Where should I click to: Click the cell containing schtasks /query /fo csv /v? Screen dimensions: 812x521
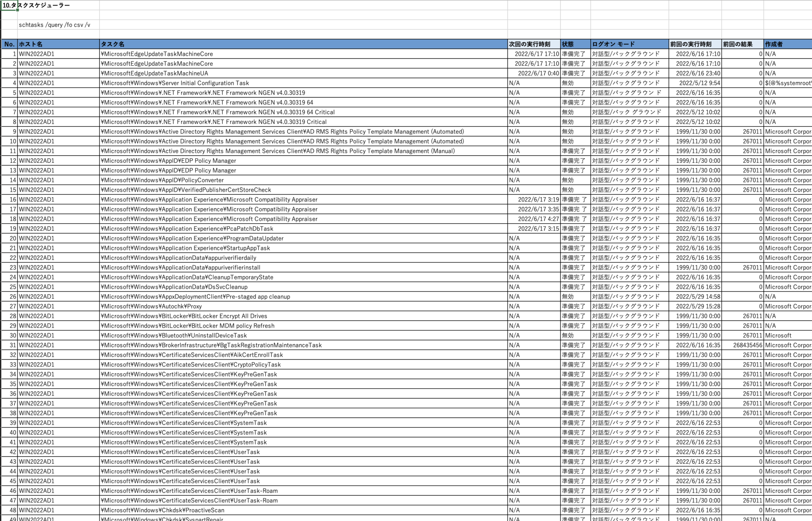tap(55, 24)
